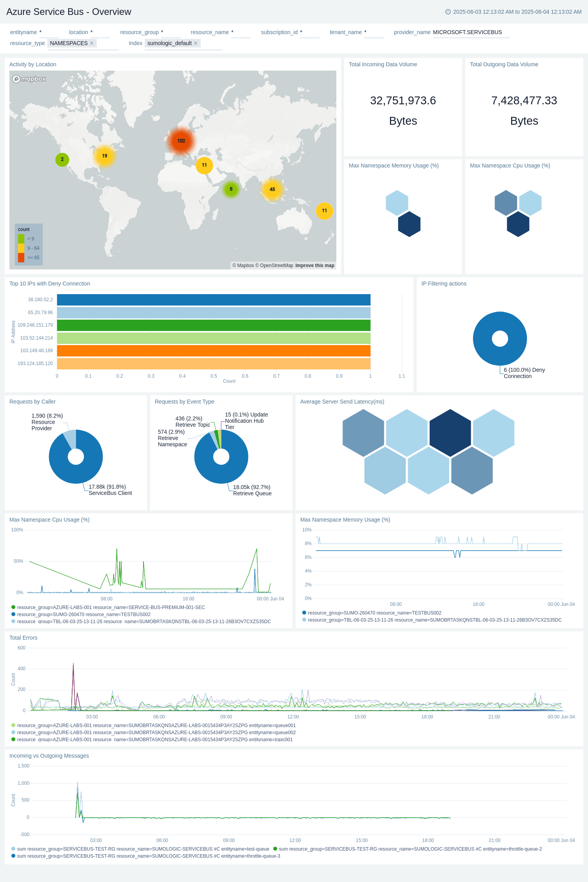
Task: Click the light orange 193.124.185.120 bar
Action: (x=214, y=364)
